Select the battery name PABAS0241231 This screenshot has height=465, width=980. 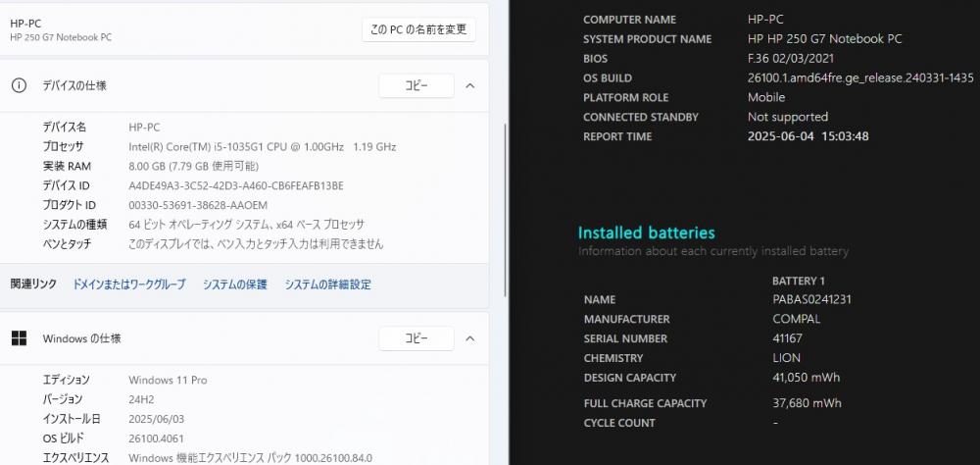[x=811, y=300]
